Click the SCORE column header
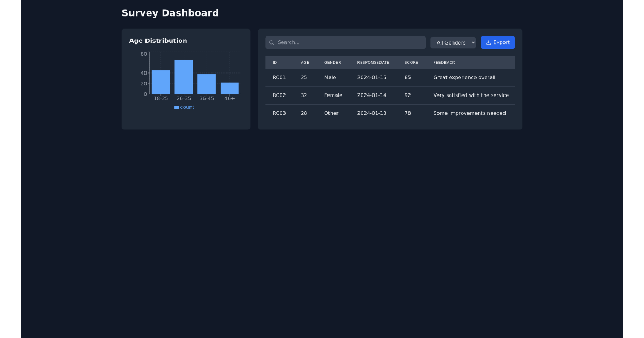Screen dimensions: 644x338 click(x=411, y=62)
